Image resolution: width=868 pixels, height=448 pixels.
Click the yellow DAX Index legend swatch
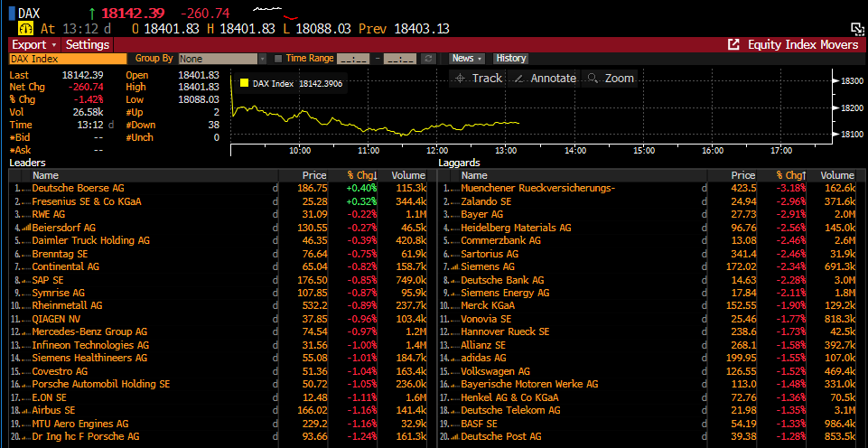(243, 83)
